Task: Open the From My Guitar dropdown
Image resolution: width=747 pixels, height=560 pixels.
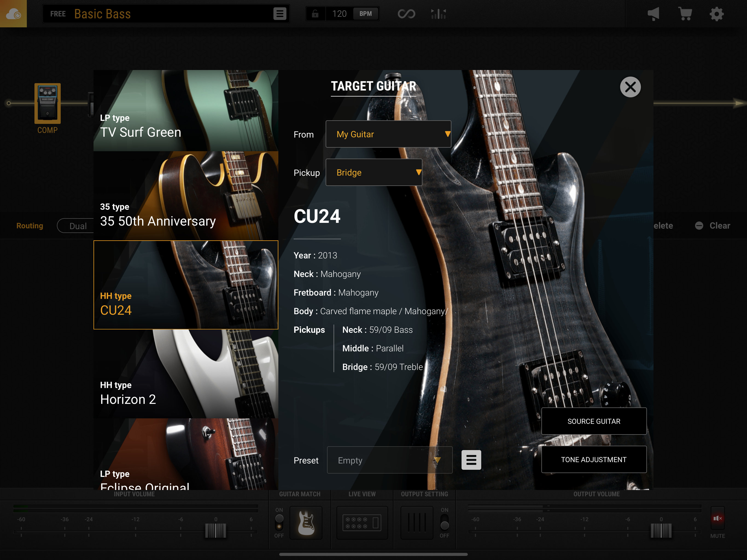Action: click(388, 134)
